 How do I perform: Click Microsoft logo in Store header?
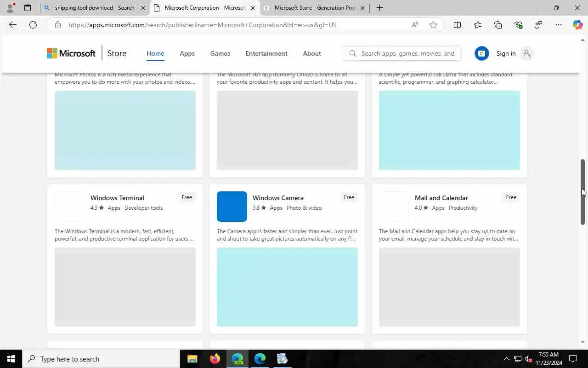pos(71,53)
